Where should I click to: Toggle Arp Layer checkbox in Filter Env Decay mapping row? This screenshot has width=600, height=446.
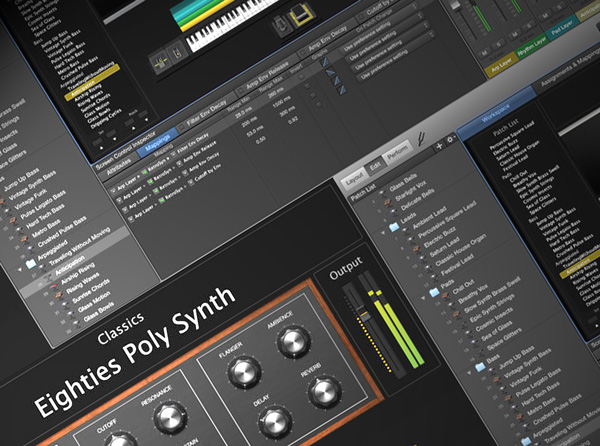[x=113, y=191]
